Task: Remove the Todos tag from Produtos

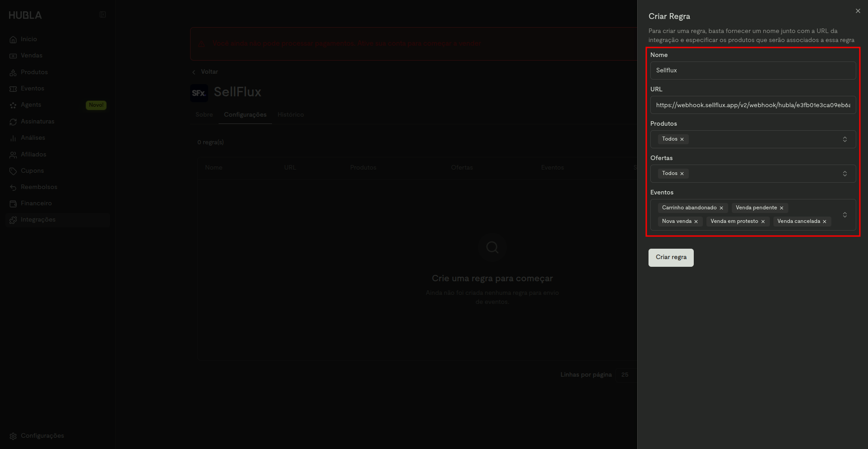Action: coord(682,139)
